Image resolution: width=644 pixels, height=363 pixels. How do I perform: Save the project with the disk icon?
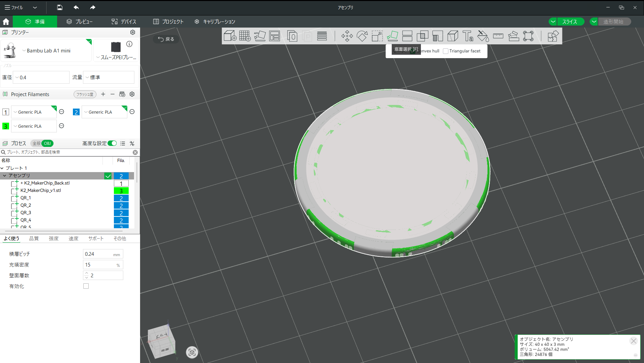point(59,7)
